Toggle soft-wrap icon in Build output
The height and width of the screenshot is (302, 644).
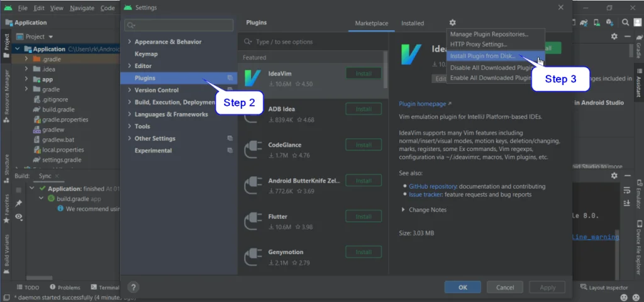pyautogui.click(x=626, y=190)
